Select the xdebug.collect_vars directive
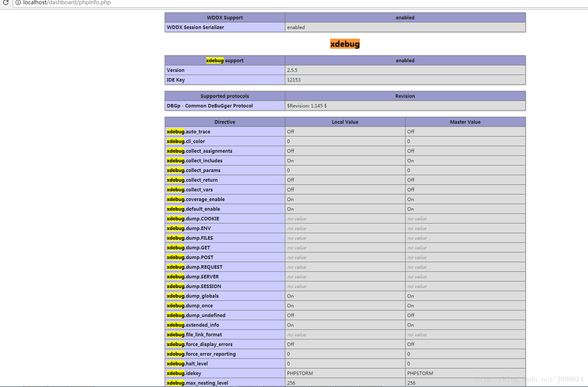Viewport: 588px width, 387px height. tap(225, 189)
